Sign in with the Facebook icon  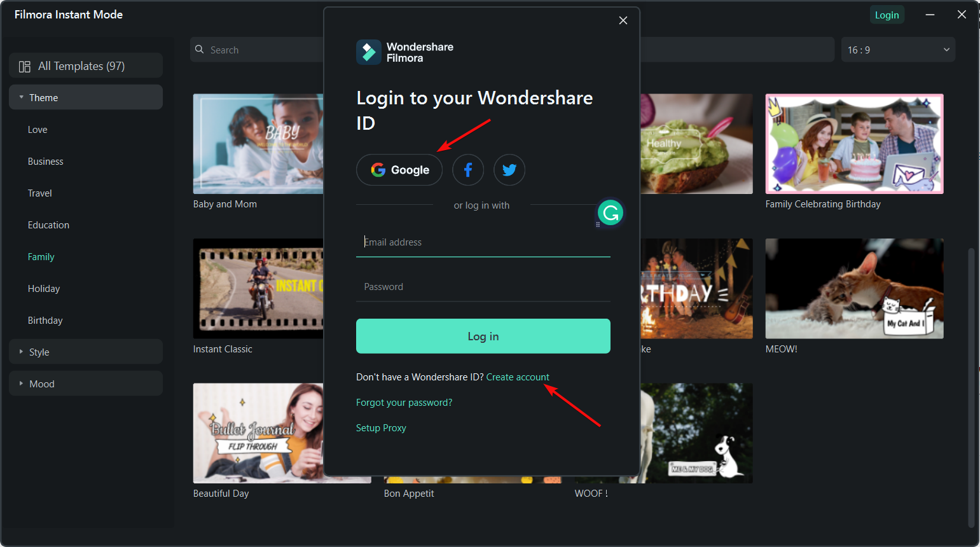click(468, 170)
